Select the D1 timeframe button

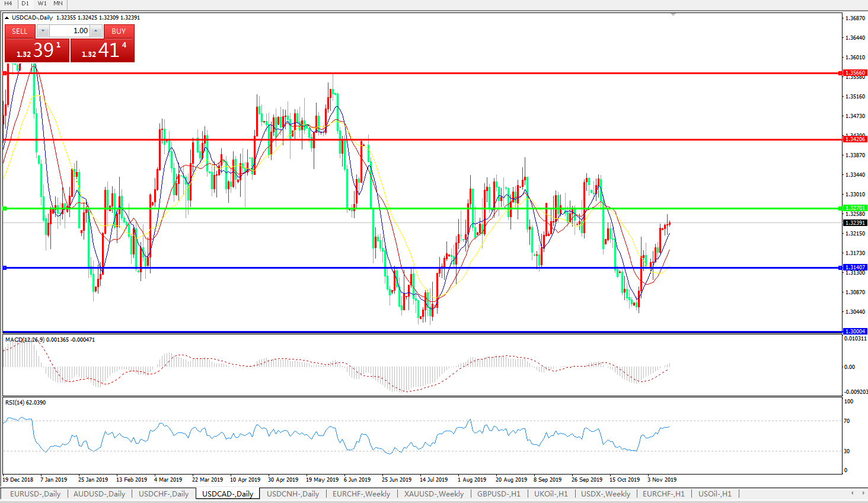pos(25,4)
